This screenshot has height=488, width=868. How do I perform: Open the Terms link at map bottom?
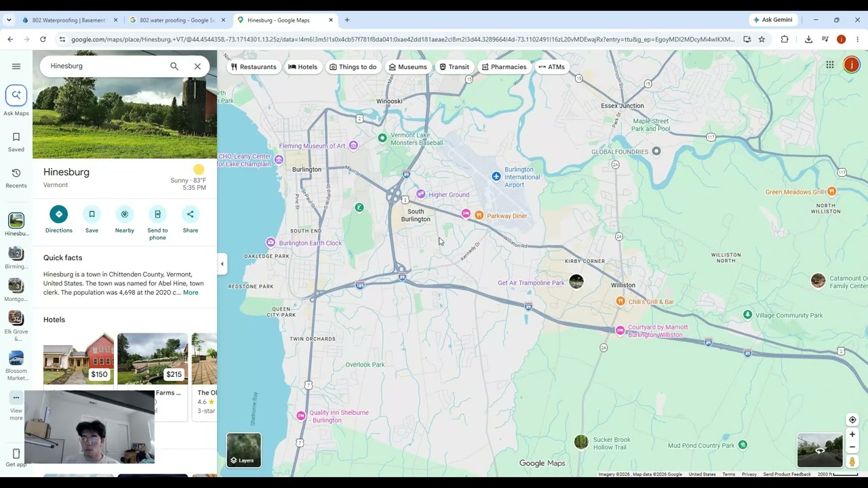click(x=729, y=474)
